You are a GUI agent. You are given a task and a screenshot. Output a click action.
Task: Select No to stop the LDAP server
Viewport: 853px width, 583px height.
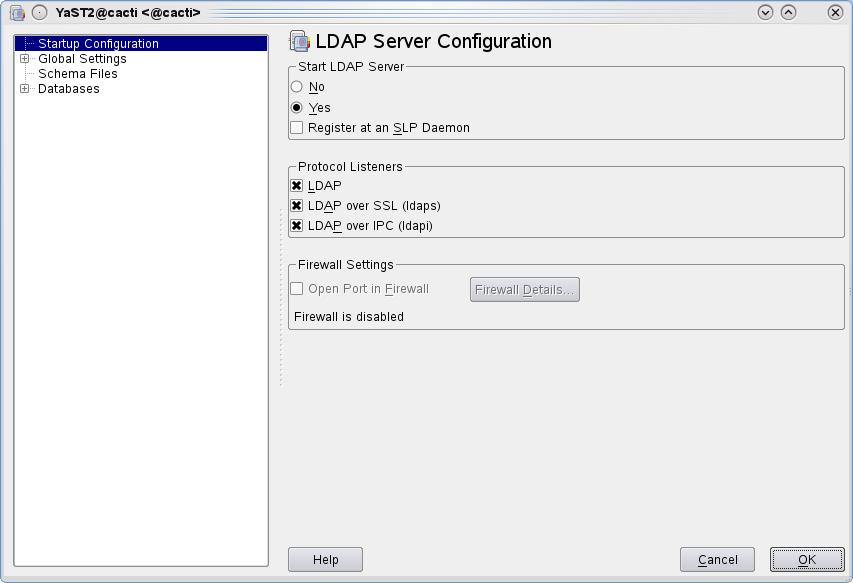pyautogui.click(x=297, y=87)
